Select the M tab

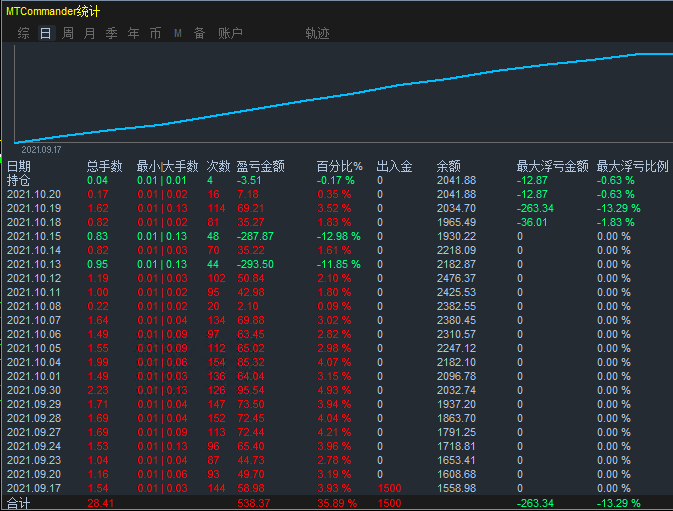click(x=178, y=33)
